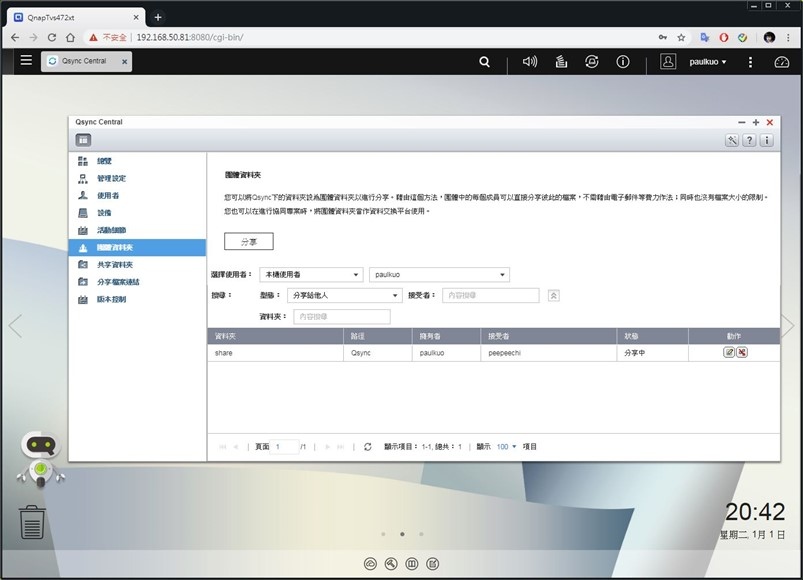This screenshot has height=580, width=803.
Task: Open a new browser tab
Action: point(158,17)
